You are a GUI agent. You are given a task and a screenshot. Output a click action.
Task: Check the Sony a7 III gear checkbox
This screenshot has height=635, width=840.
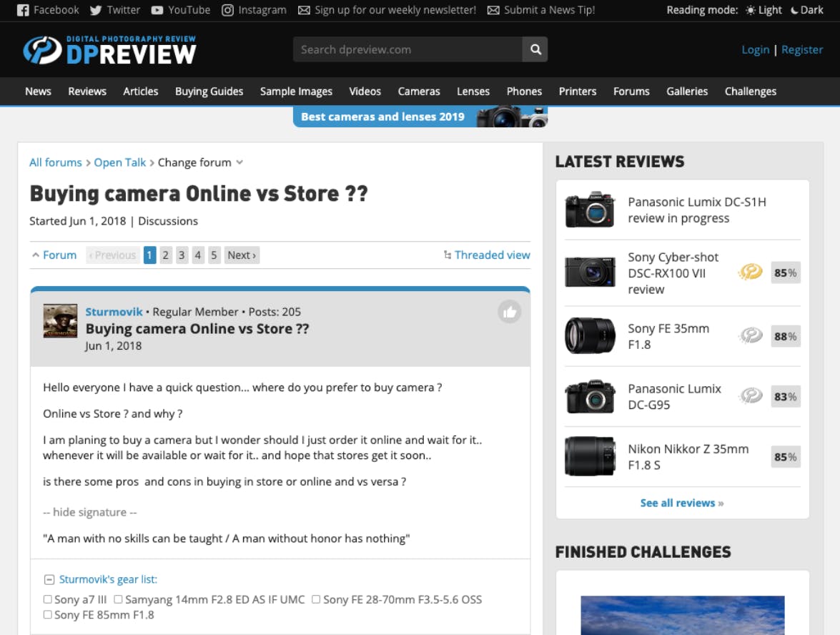pyautogui.click(x=48, y=599)
